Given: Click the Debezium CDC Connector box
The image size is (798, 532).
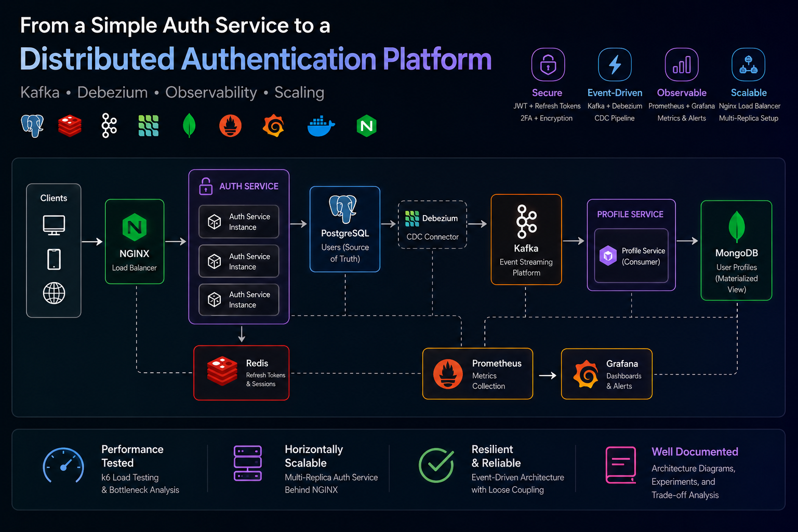Looking at the screenshot, I should point(432,224).
